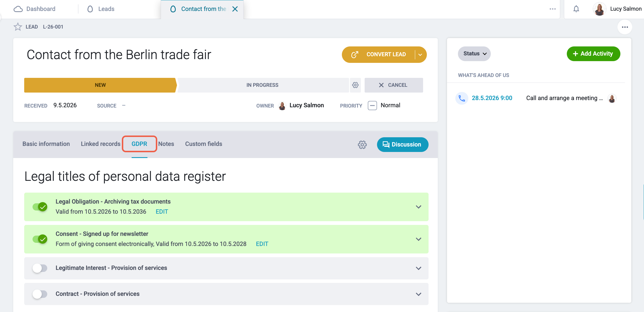Click the plus icon in Add Activity
The width and height of the screenshot is (644, 312).
tap(575, 54)
